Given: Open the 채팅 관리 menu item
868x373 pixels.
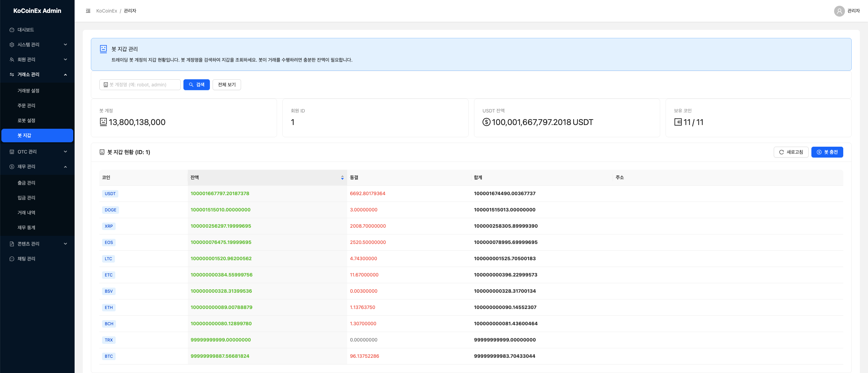Looking at the screenshot, I should point(37,259).
